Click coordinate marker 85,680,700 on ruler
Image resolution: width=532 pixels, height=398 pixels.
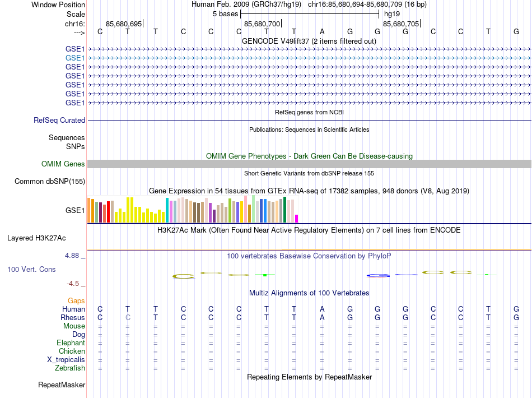(262, 24)
